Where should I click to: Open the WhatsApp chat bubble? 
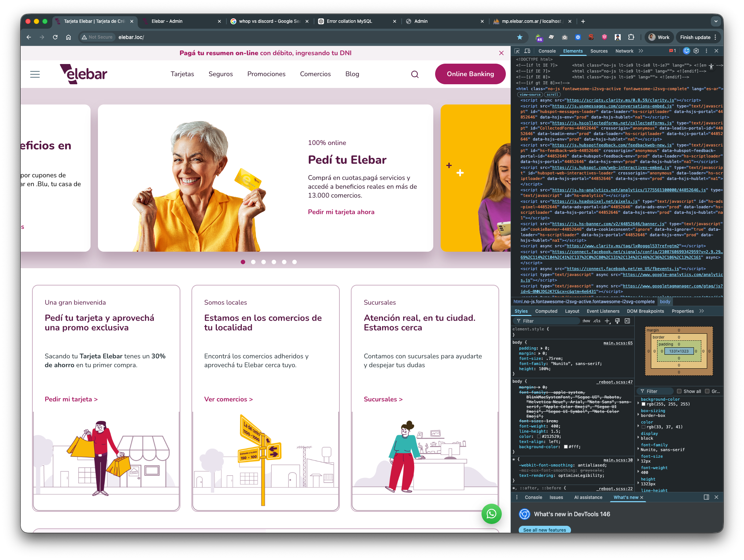pyautogui.click(x=491, y=514)
